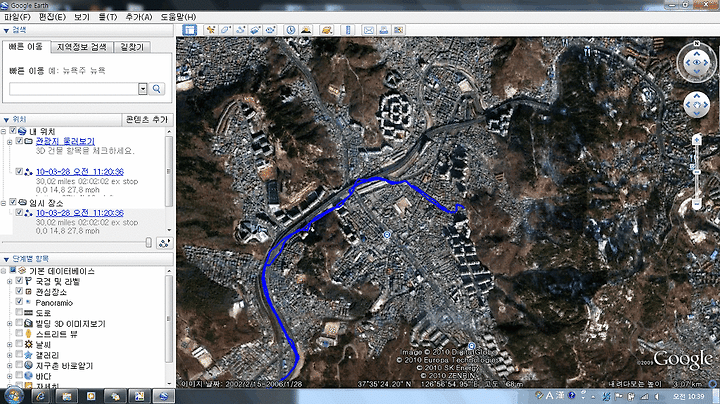Click the Places opacity slider handle
Screen dimensions: 720x404
pyautogui.click(x=149, y=242)
